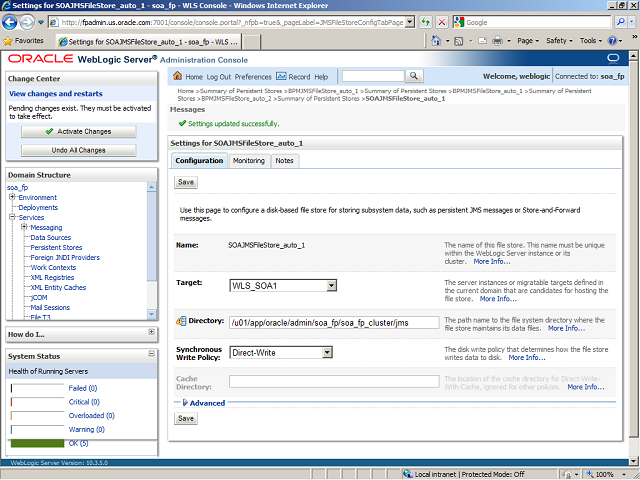Click the search magnifier icon beside search box
The image size is (640, 480).
(x=413, y=77)
